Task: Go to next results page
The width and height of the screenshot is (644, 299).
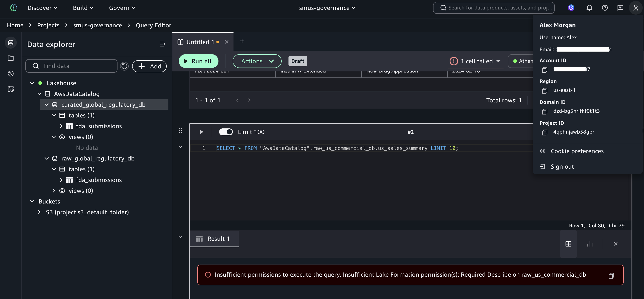Action: [249, 100]
